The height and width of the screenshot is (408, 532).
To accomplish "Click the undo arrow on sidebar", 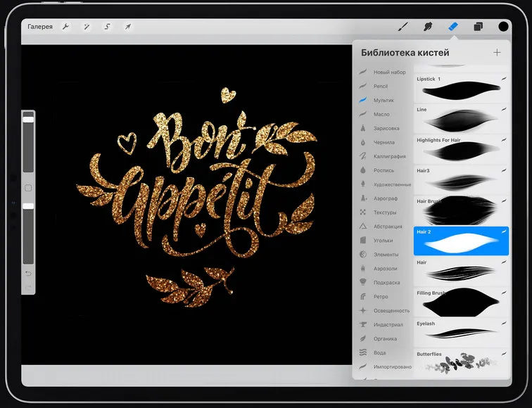I will pos(28,273).
